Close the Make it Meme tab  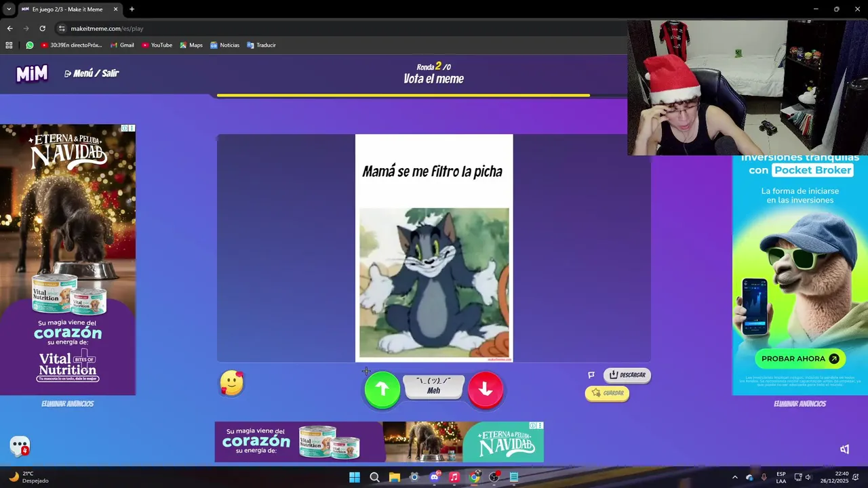(x=115, y=9)
